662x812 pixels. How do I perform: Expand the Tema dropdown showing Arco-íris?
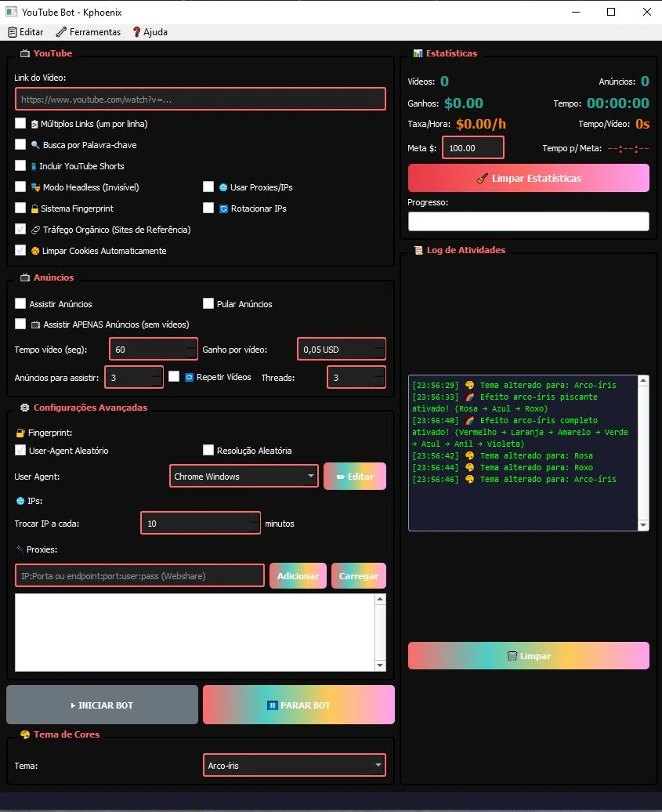tap(294, 765)
